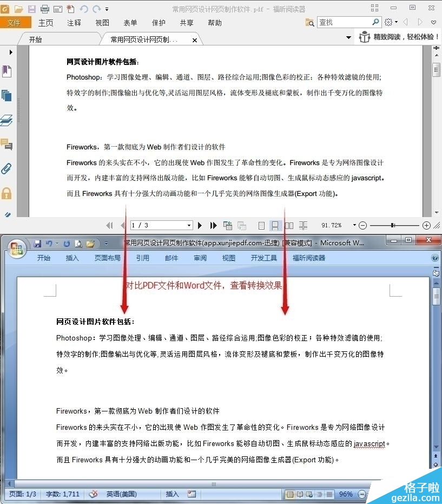Image resolution: width=442 pixels, height=504 pixels.
Task: Open search settings gear dropdown
Action: pyautogui.click(x=391, y=22)
